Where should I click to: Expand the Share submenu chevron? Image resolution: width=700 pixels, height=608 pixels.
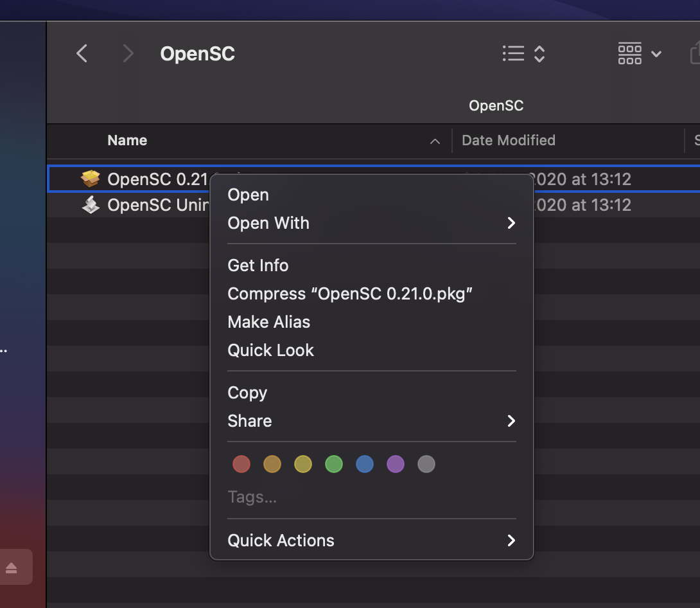(511, 421)
